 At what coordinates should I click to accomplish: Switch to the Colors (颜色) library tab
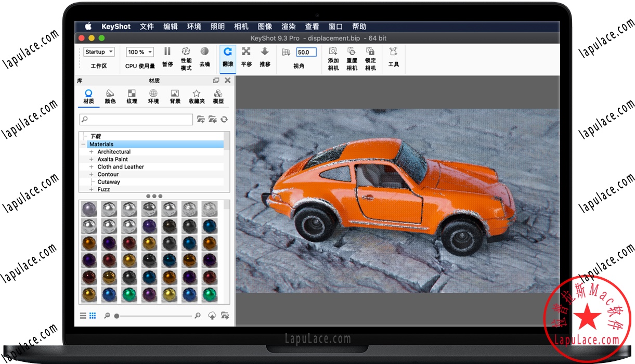110,97
